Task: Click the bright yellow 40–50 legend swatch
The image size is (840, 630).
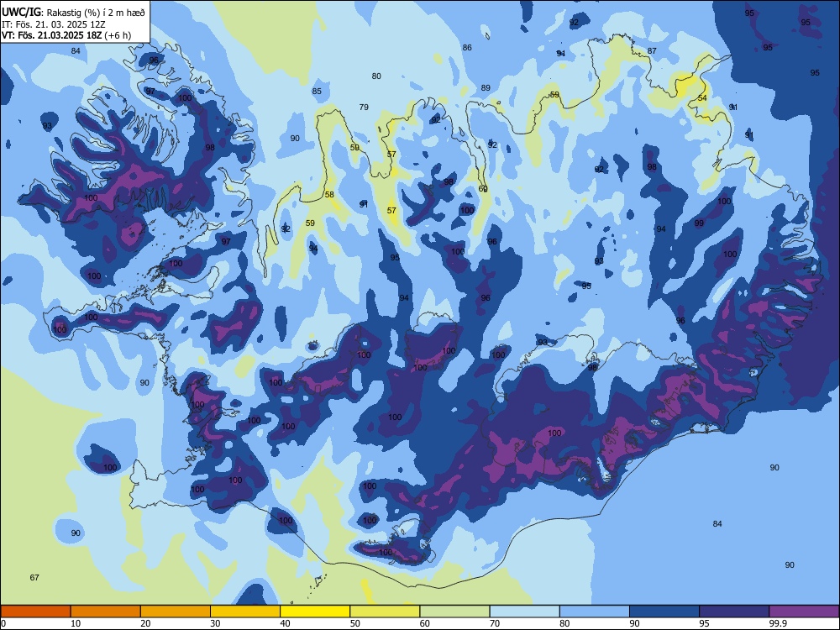Action: [x=315, y=612]
